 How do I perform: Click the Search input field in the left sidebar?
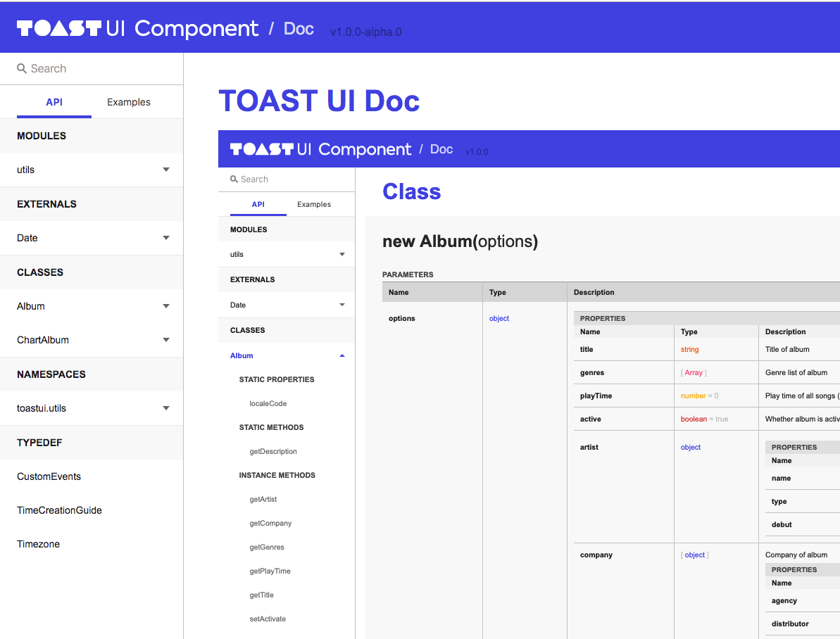(92, 68)
